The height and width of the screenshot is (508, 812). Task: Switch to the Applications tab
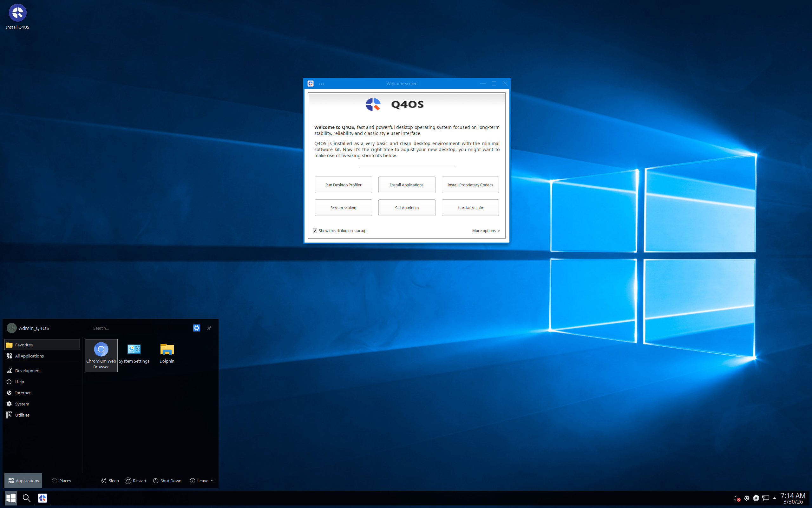[23, 481]
